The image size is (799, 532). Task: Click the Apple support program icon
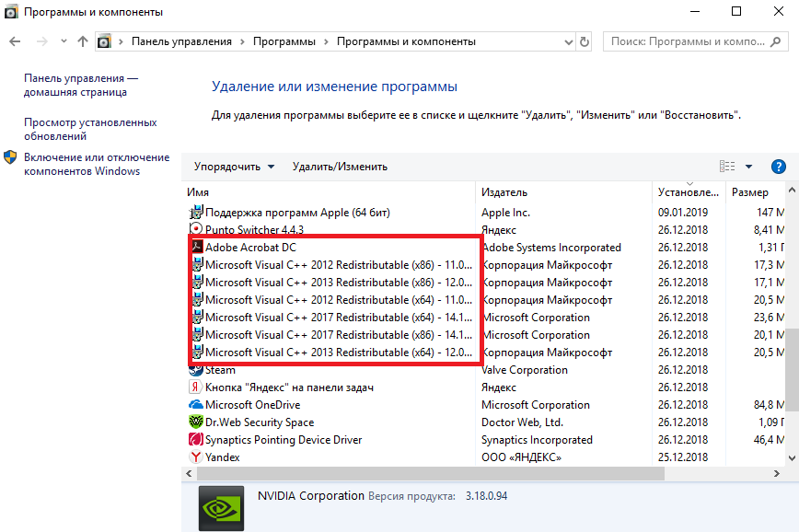[196, 212]
